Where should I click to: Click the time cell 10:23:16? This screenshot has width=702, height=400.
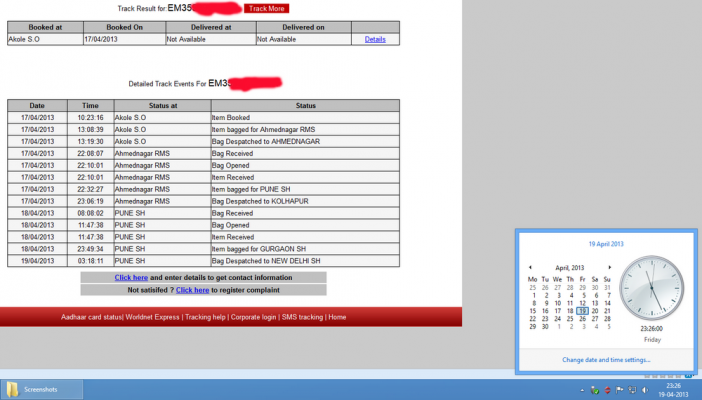click(x=90, y=118)
